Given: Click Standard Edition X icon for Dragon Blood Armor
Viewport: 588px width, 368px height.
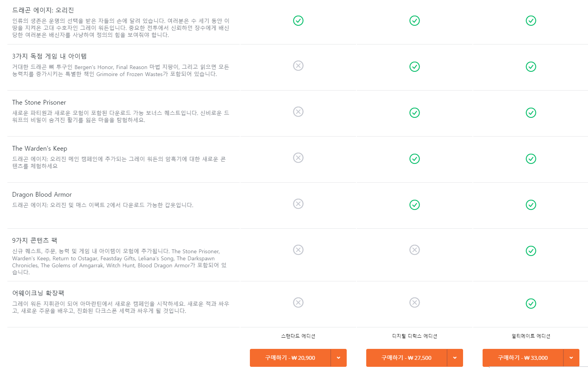Looking at the screenshot, I should pos(298,204).
